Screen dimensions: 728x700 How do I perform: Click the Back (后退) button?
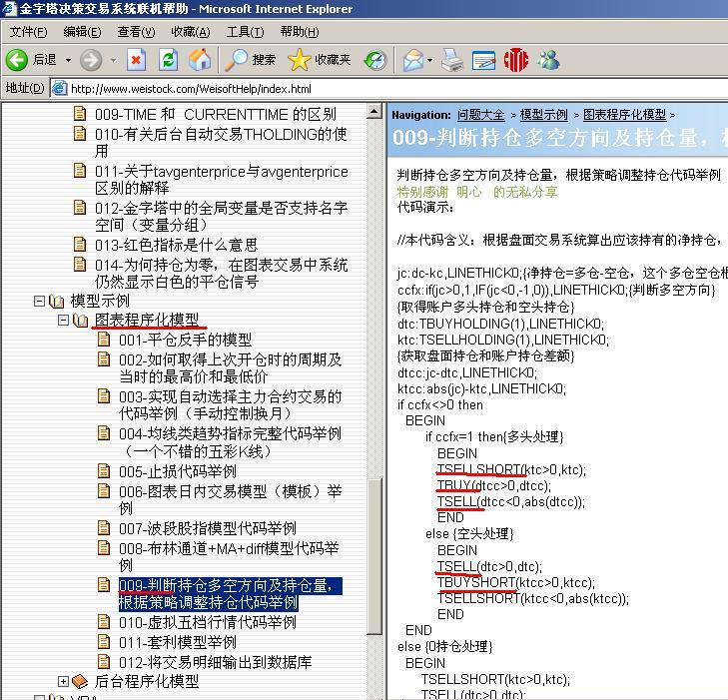pos(32,60)
